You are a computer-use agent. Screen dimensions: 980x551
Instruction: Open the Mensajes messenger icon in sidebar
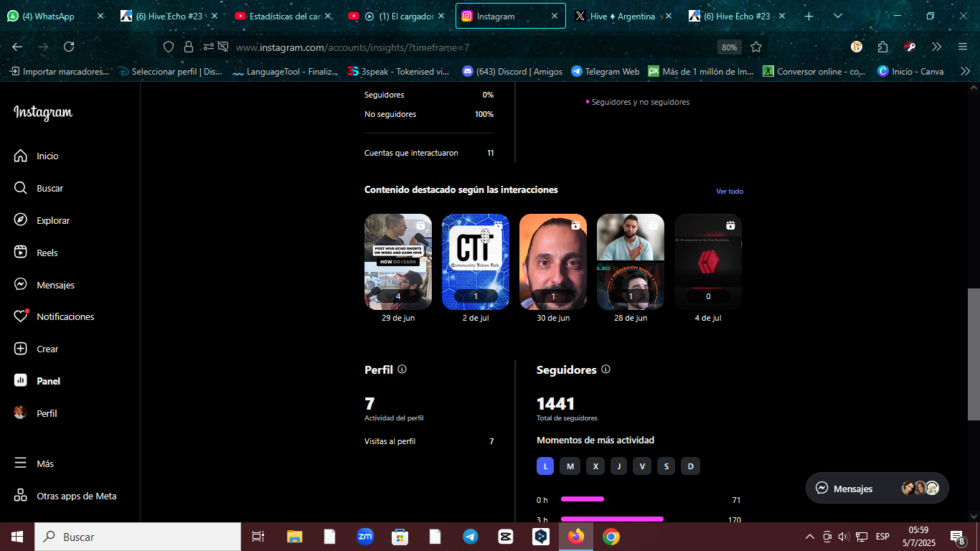coord(21,285)
